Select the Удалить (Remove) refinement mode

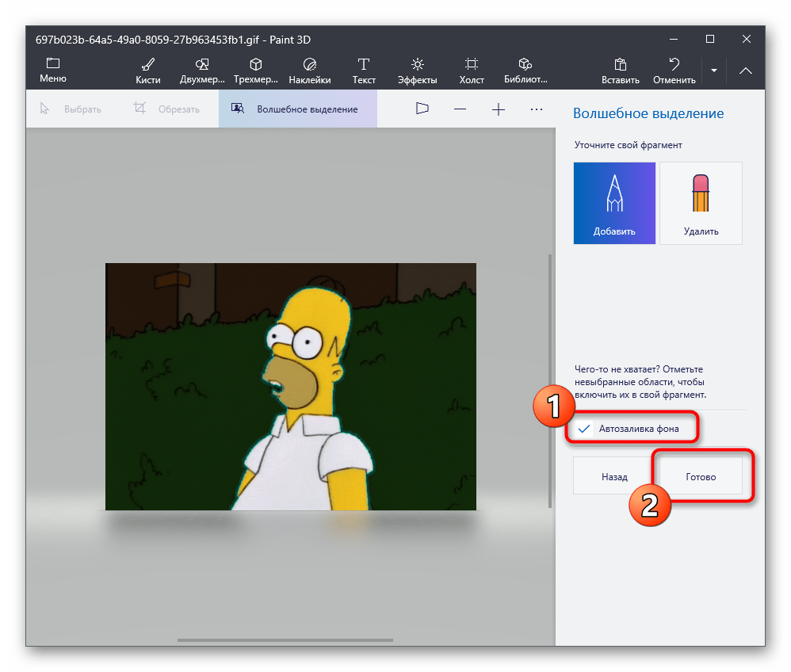click(701, 203)
